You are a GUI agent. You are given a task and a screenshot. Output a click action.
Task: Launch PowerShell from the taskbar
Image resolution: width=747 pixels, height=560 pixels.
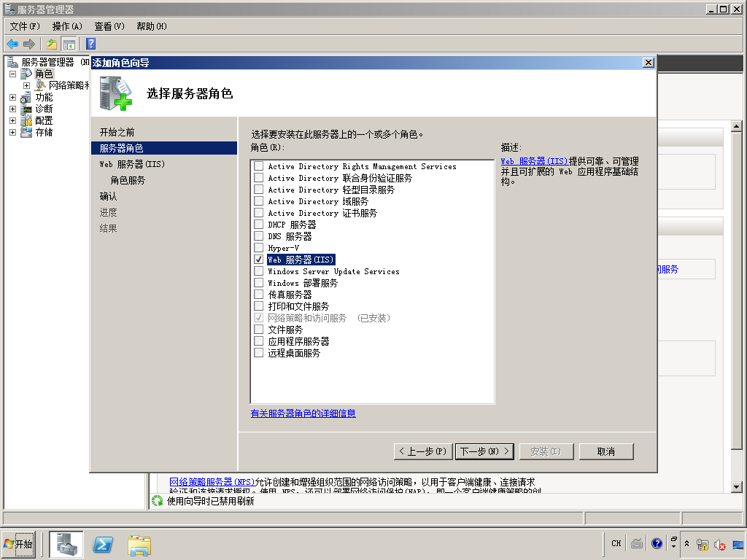click(103, 544)
